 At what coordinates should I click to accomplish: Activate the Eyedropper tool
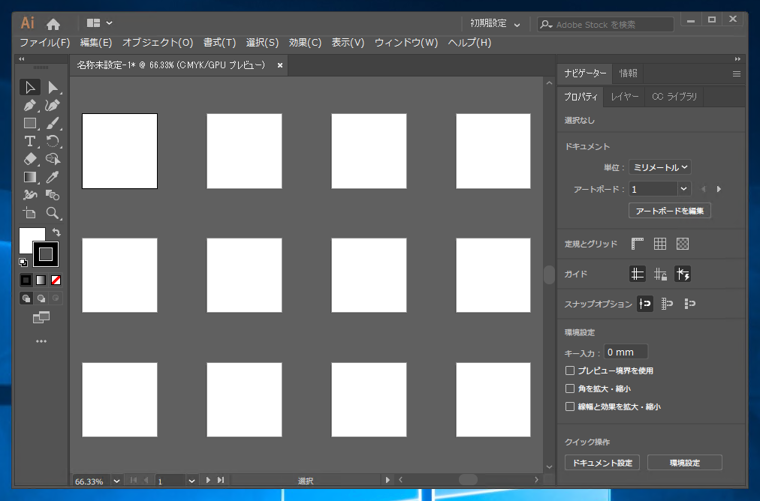[53, 178]
